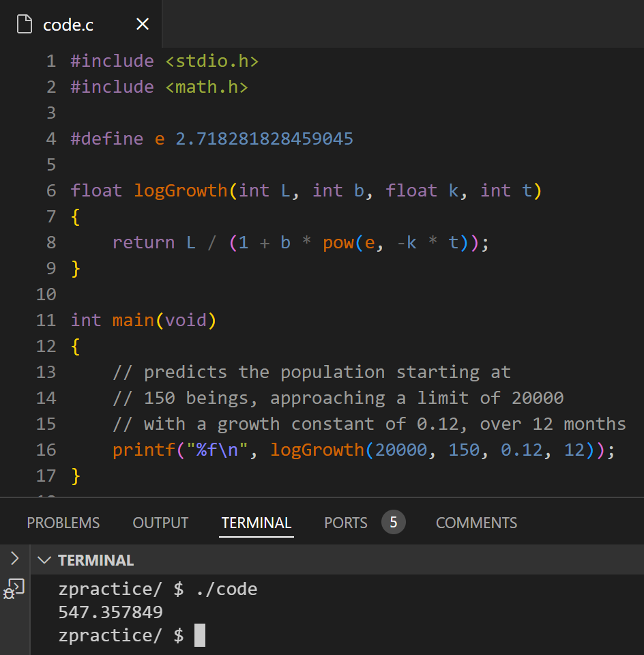Click the logGrowth function name on line 6
This screenshot has height=655, width=644.
[180, 191]
